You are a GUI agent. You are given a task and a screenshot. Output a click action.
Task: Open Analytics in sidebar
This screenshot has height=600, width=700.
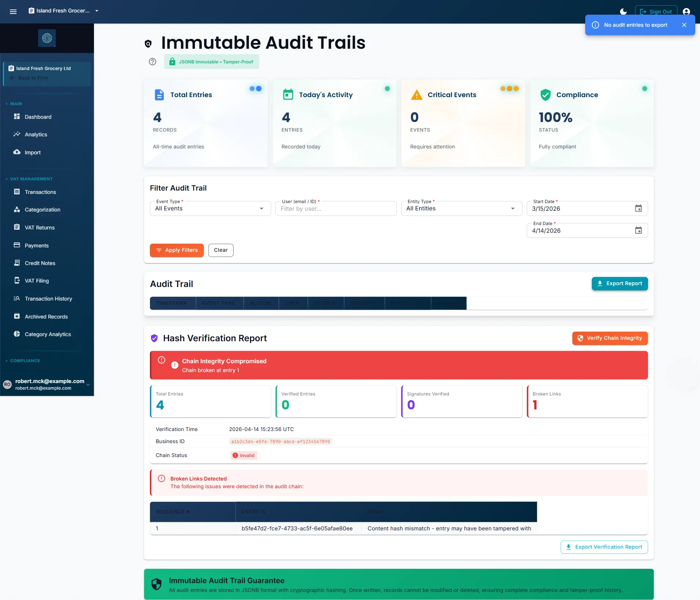tap(36, 135)
